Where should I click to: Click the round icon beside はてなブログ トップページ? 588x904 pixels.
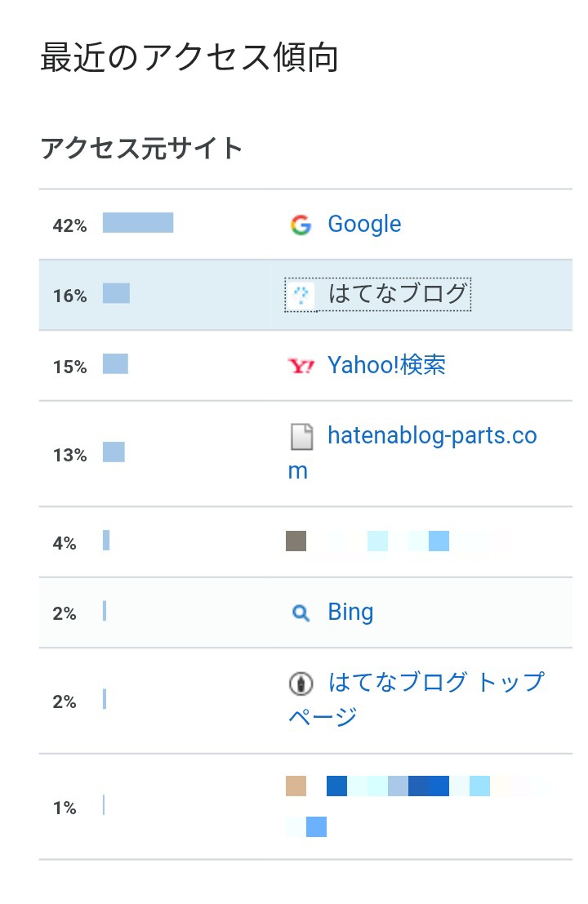301,684
